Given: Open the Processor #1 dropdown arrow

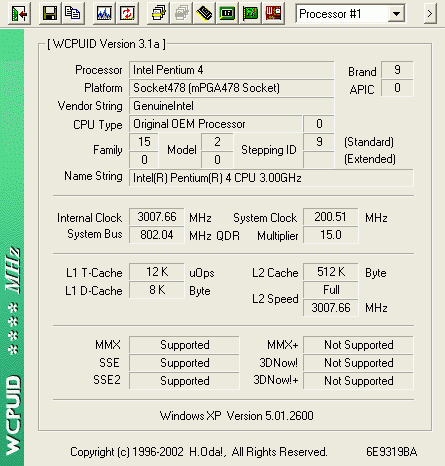Looking at the screenshot, I should click(396, 14).
